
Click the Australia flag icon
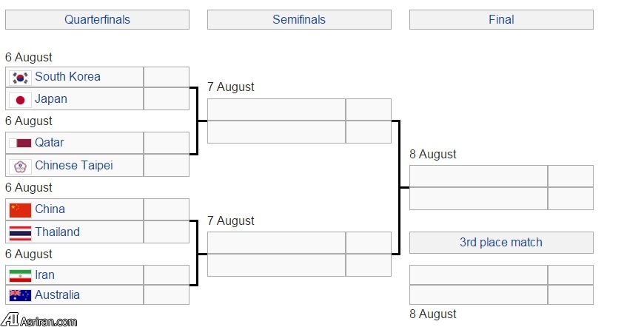tap(20, 295)
